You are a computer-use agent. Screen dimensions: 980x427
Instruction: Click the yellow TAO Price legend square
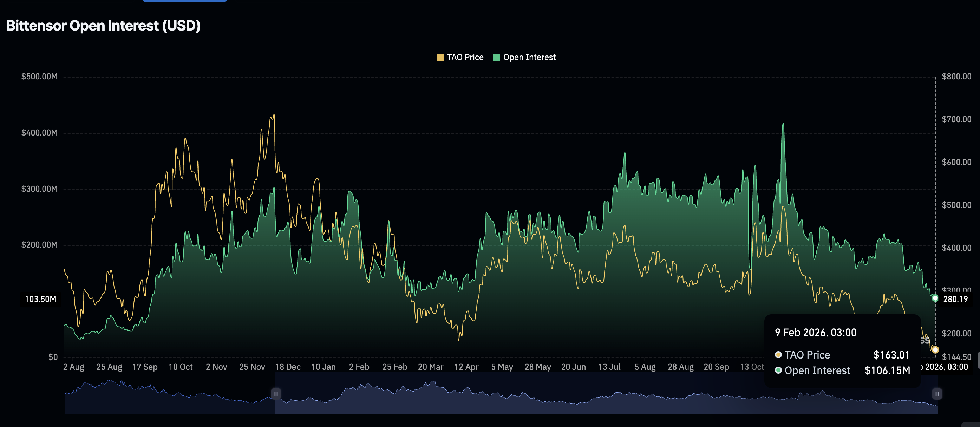point(440,58)
